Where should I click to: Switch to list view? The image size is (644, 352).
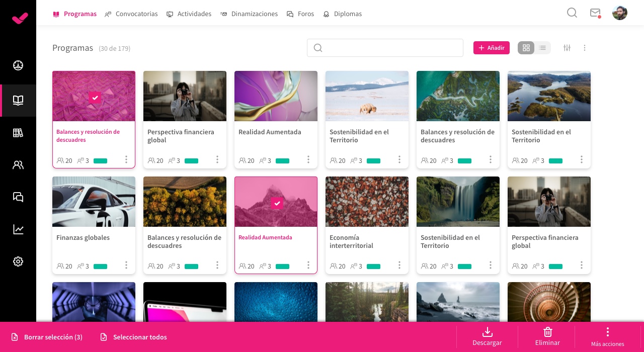(x=542, y=48)
